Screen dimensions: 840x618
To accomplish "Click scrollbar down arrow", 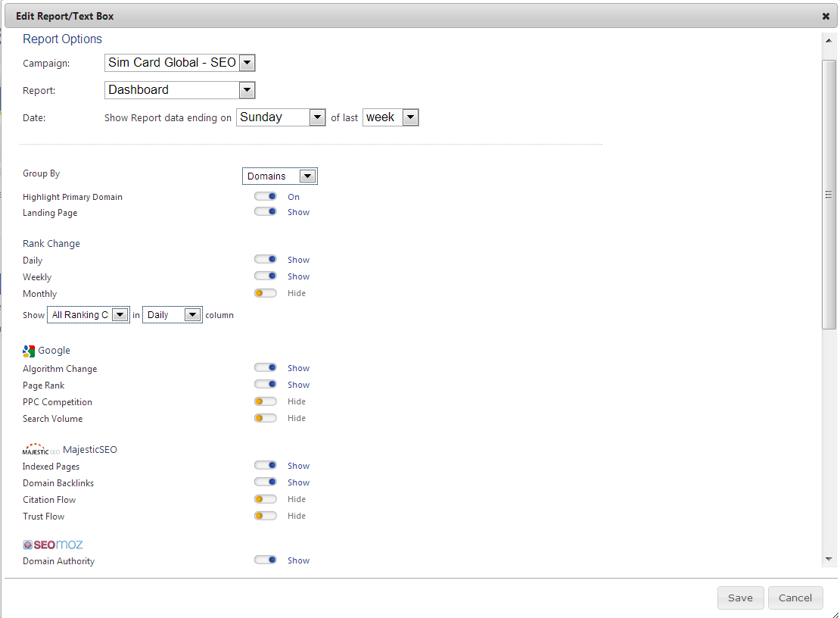I will pos(829,559).
